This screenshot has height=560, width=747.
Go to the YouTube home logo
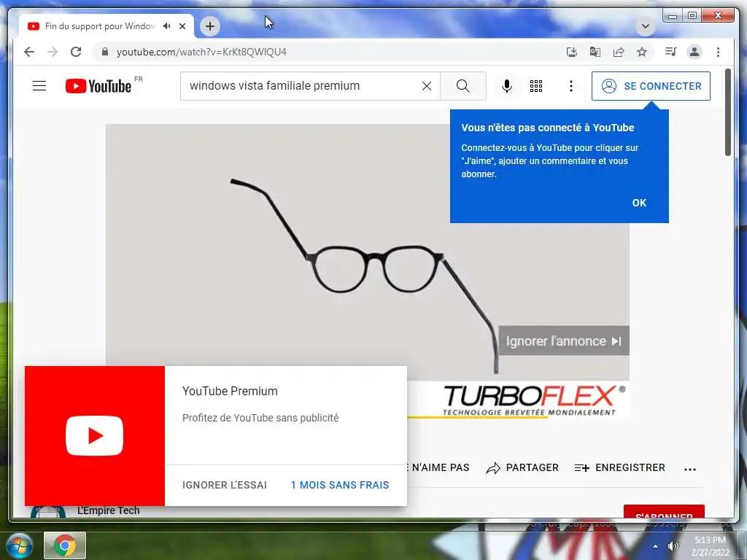click(98, 86)
